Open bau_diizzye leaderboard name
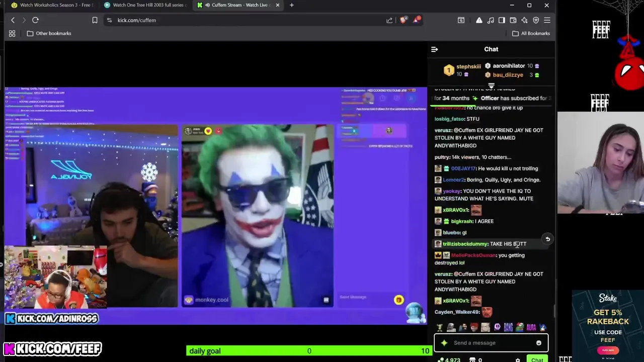Viewport: 644px width, 362px height. click(508, 75)
